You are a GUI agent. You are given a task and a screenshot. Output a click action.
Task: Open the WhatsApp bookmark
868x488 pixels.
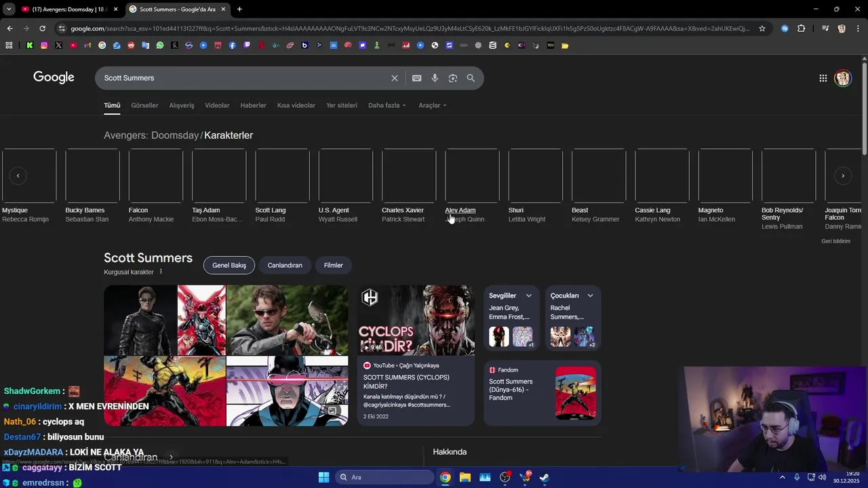coord(160,45)
